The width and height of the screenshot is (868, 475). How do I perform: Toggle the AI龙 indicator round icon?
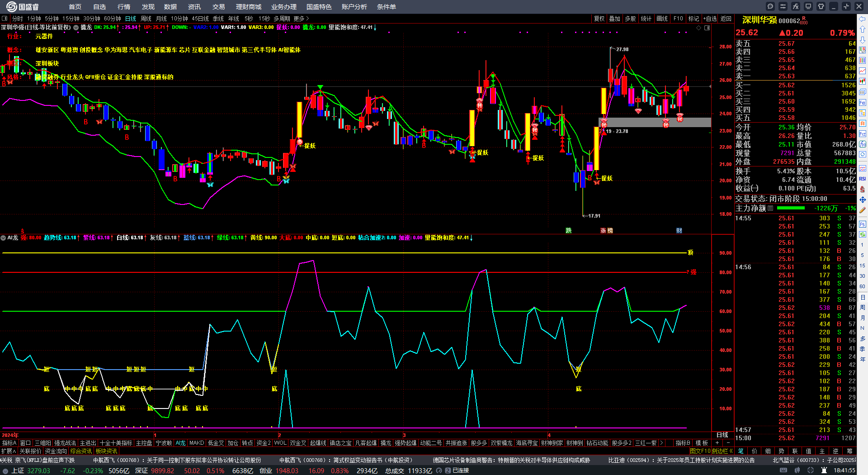pos(3,237)
